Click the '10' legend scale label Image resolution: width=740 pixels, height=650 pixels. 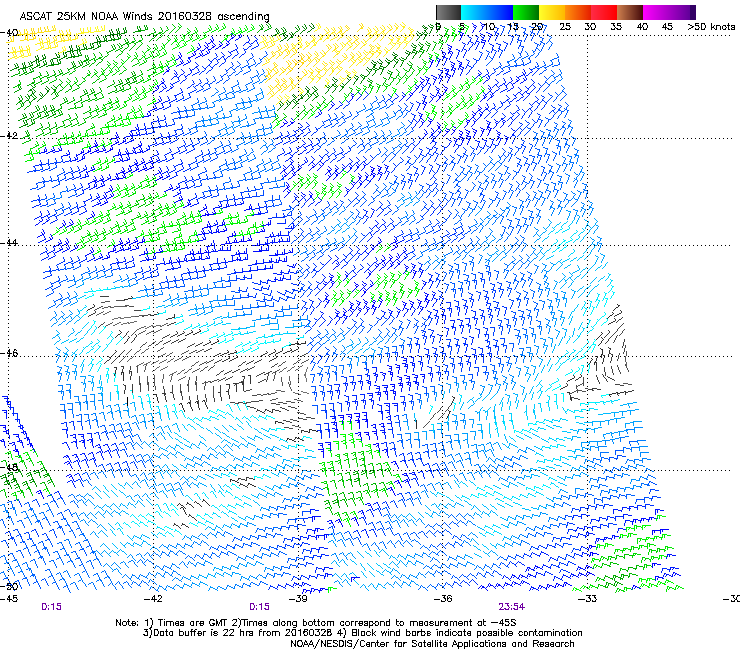[488, 26]
